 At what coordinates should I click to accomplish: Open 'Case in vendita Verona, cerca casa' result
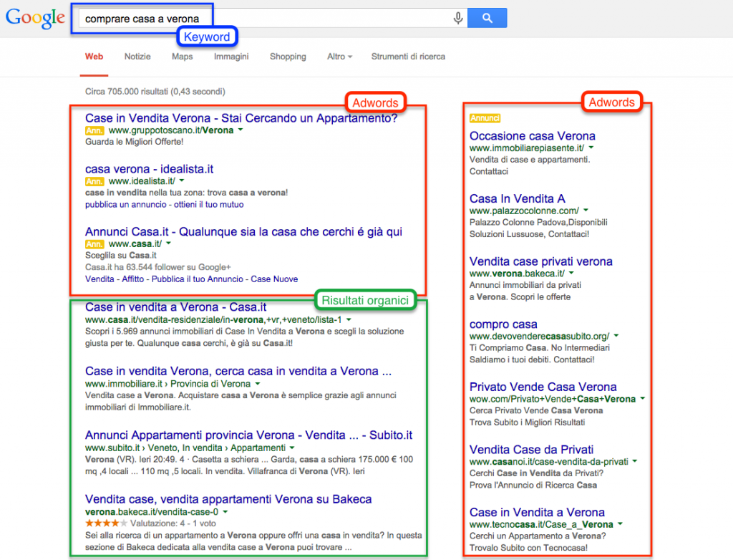point(238,371)
